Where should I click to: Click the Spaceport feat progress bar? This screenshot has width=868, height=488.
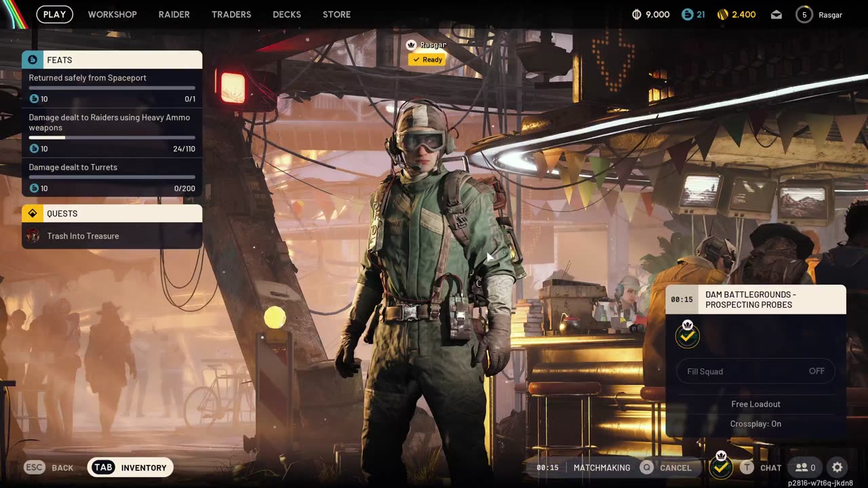coord(112,88)
